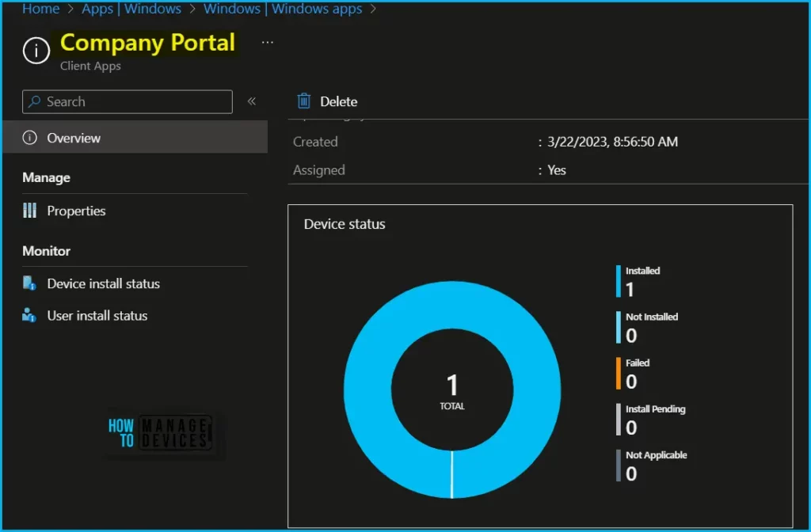Open User install status page
811x532 pixels.
coord(97,316)
